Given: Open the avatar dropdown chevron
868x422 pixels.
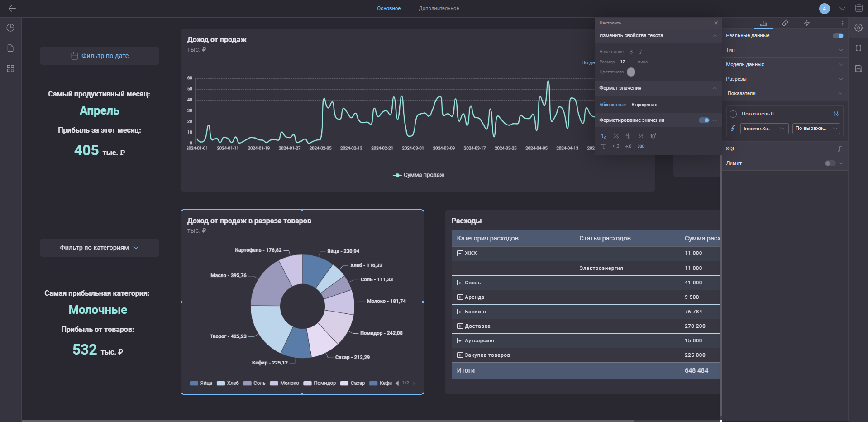Looking at the screenshot, I should pos(842,8).
